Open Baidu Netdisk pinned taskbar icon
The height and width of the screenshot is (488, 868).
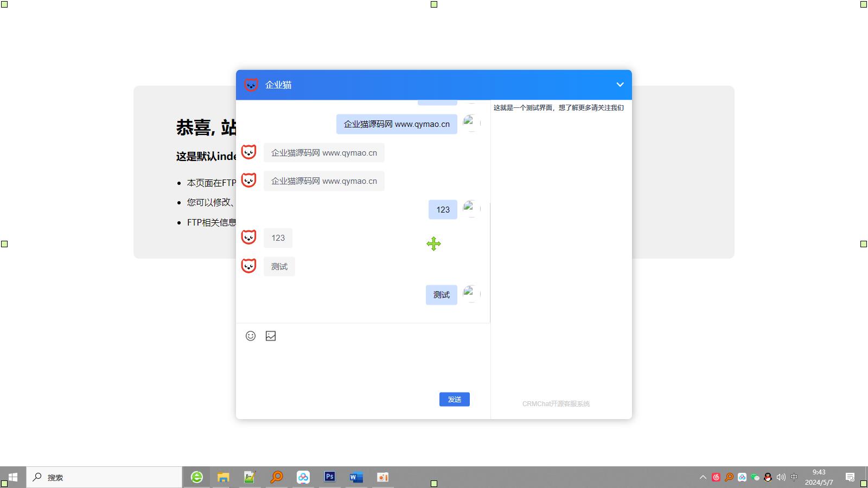click(303, 477)
